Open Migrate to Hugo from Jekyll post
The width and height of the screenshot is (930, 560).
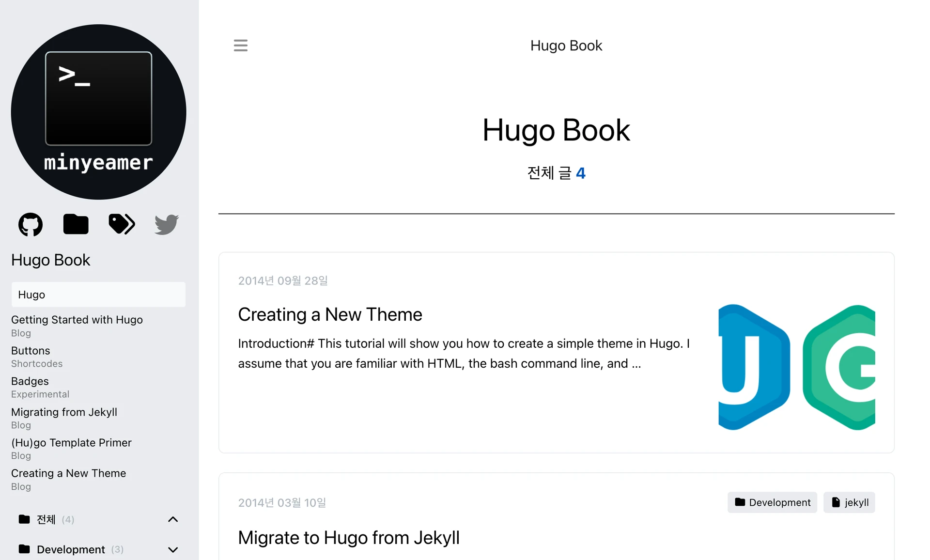[x=349, y=538]
